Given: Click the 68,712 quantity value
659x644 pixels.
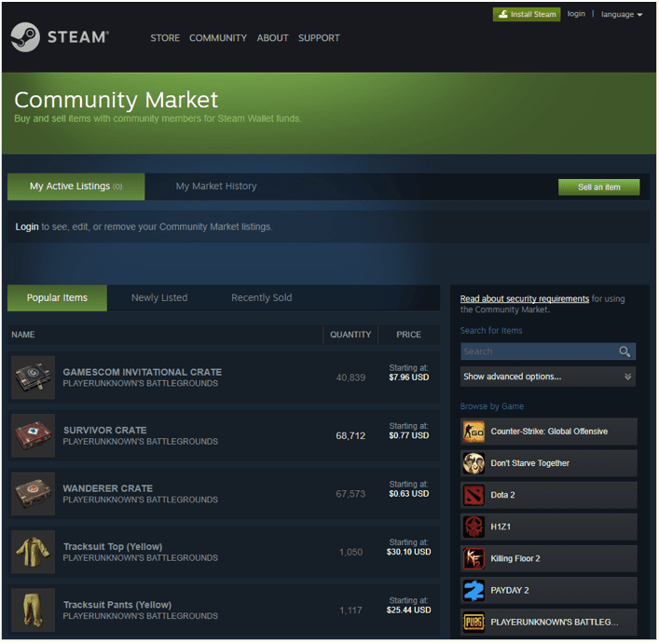Looking at the screenshot, I should point(350,435).
